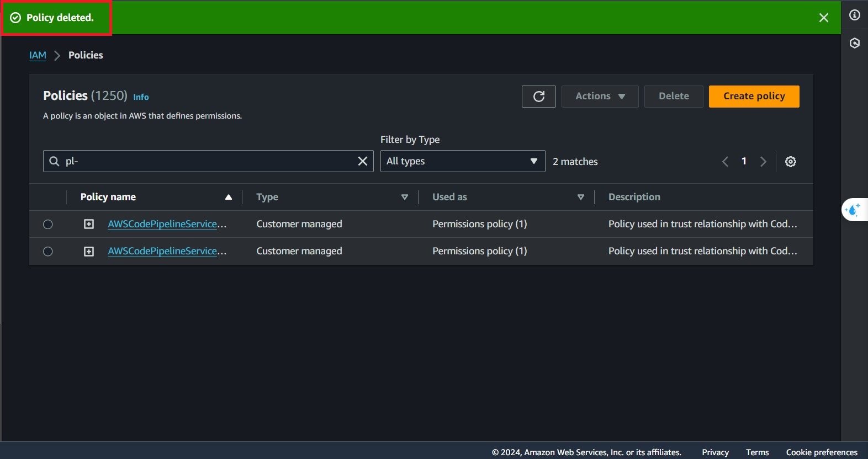Open the Filter by Type dropdown
This screenshot has width=868, height=459.
tap(462, 161)
